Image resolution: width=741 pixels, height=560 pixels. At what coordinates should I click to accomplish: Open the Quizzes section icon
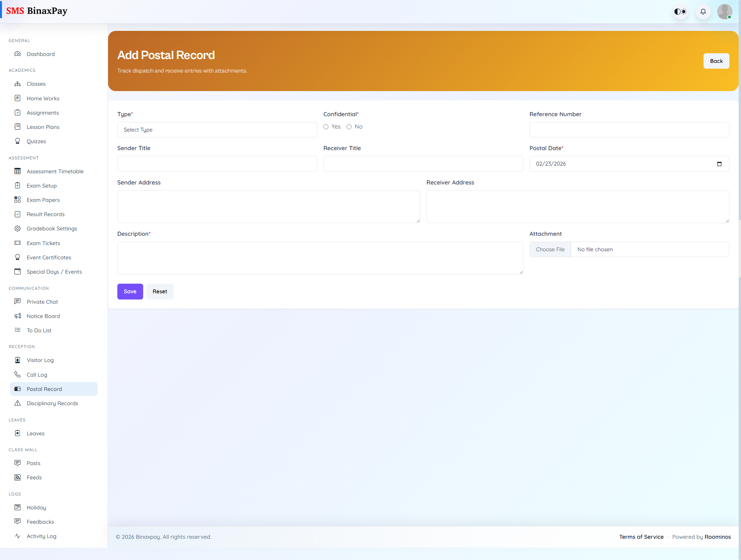click(18, 141)
